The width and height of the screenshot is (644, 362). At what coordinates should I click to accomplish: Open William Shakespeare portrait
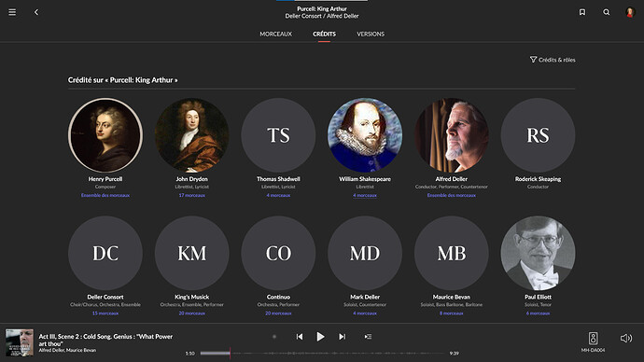click(x=365, y=135)
